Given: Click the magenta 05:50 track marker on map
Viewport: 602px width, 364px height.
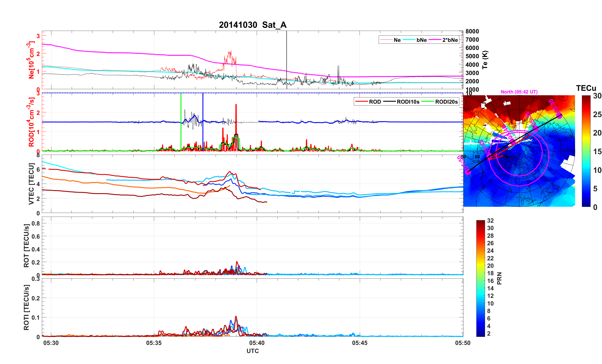Looking at the screenshot, I should coord(468,172).
